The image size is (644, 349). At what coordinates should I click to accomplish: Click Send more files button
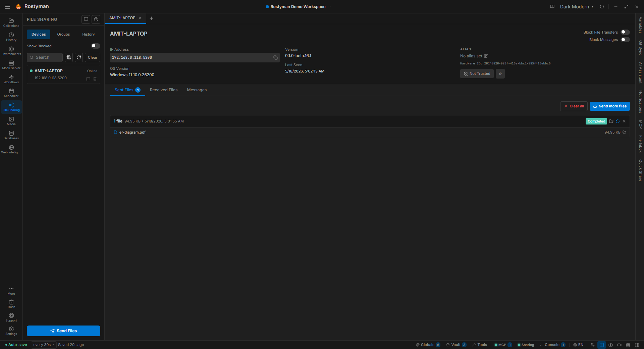610,106
